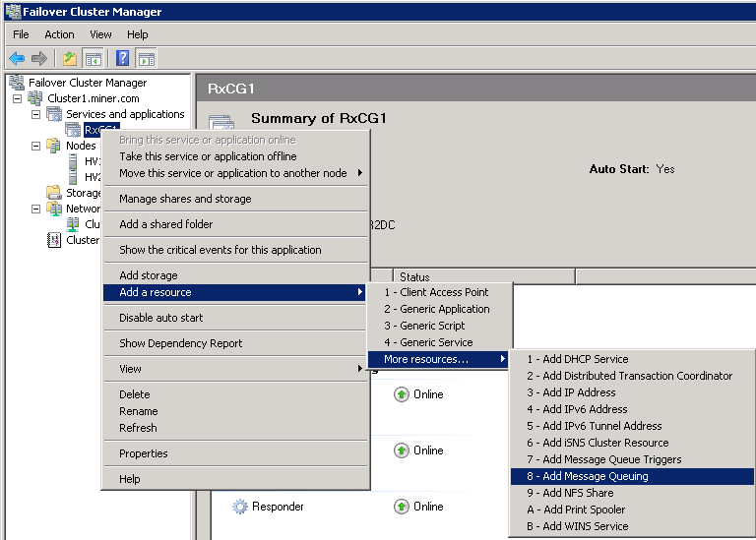Click the Storage folder icon in tree
Screen dimensions: 756x540
[x=55, y=193]
